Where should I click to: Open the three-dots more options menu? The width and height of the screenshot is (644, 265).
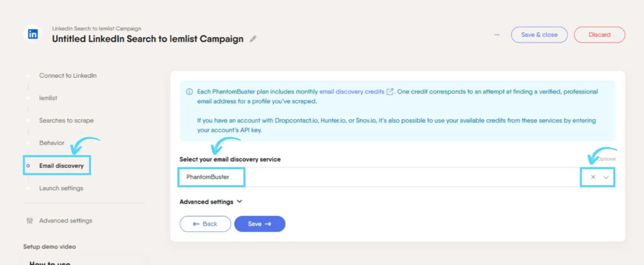pos(497,35)
